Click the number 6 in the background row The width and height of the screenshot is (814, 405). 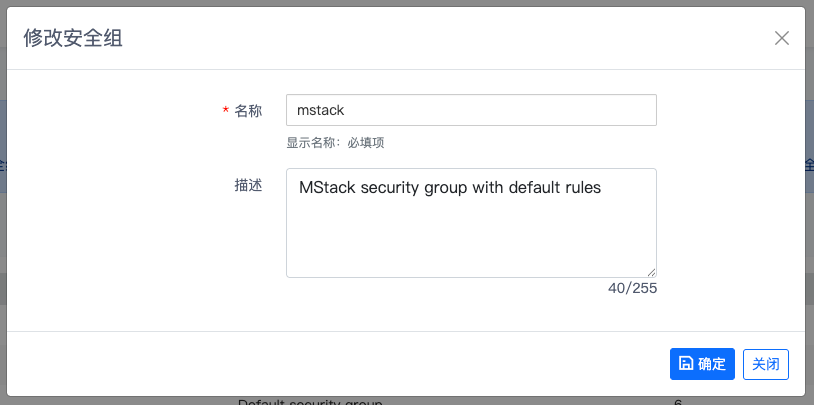(678, 402)
